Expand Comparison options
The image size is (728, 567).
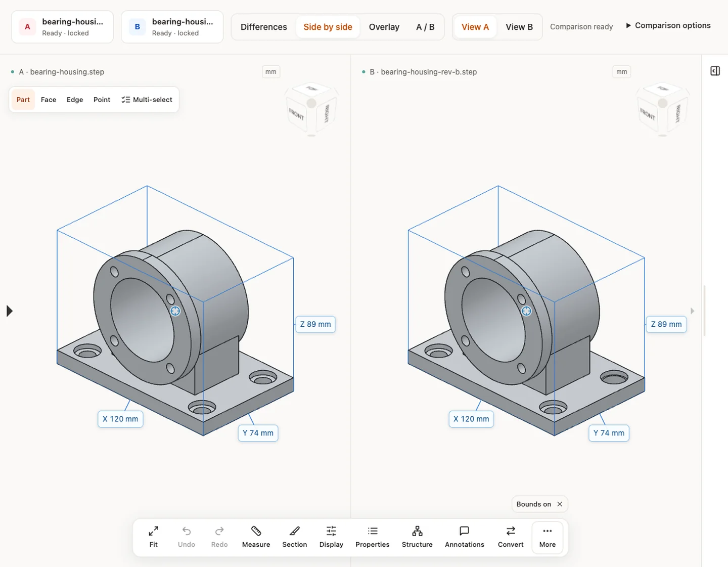pyautogui.click(x=668, y=25)
